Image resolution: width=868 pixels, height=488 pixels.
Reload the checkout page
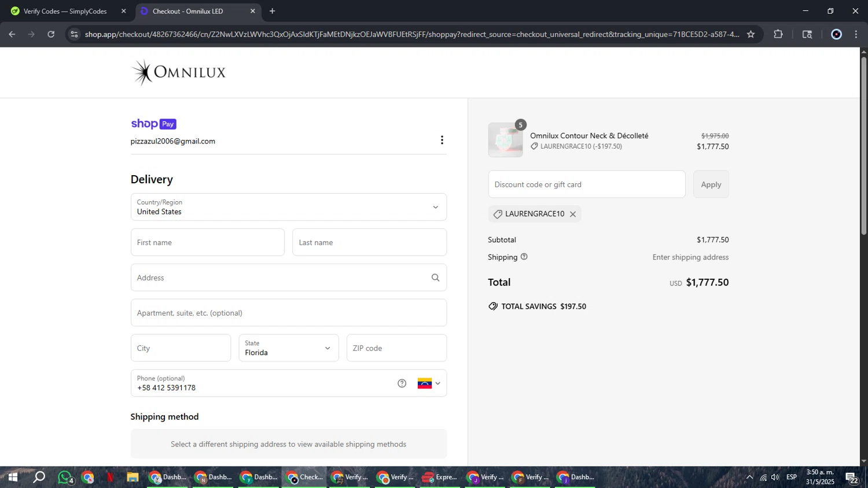pos(51,34)
